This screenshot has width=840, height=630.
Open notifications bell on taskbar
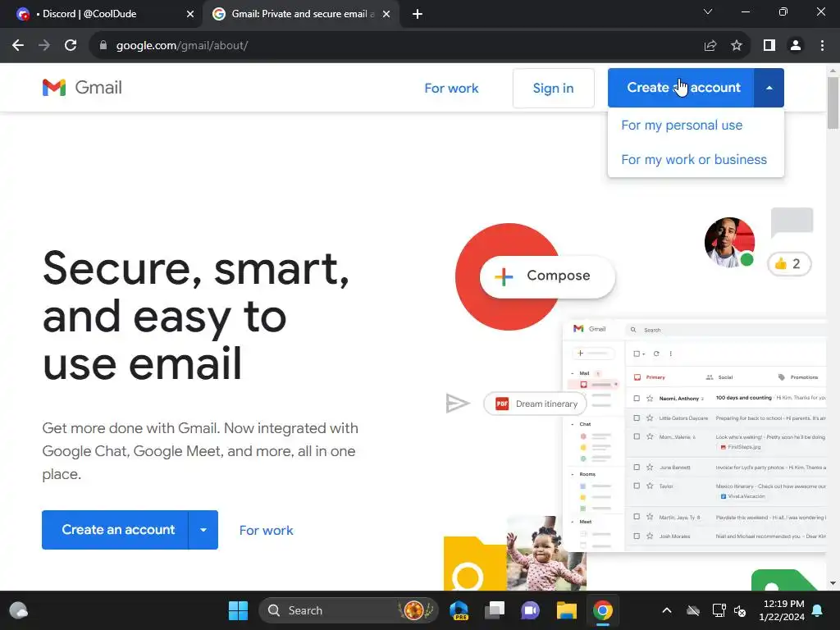[818, 610]
